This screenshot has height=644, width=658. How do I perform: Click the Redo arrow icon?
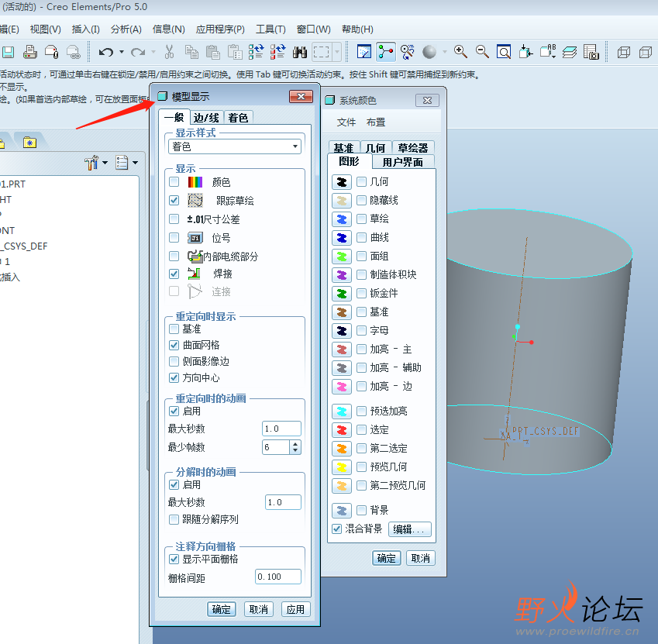click(x=138, y=52)
